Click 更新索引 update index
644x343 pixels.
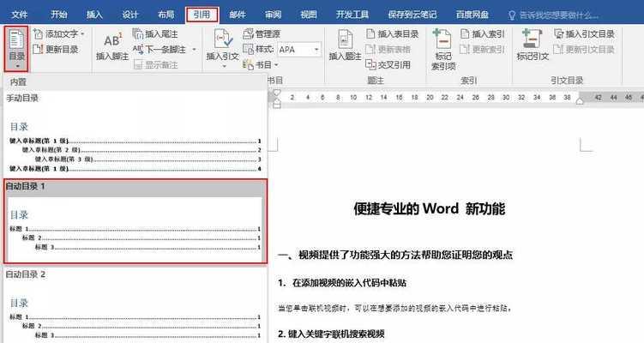click(483, 49)
